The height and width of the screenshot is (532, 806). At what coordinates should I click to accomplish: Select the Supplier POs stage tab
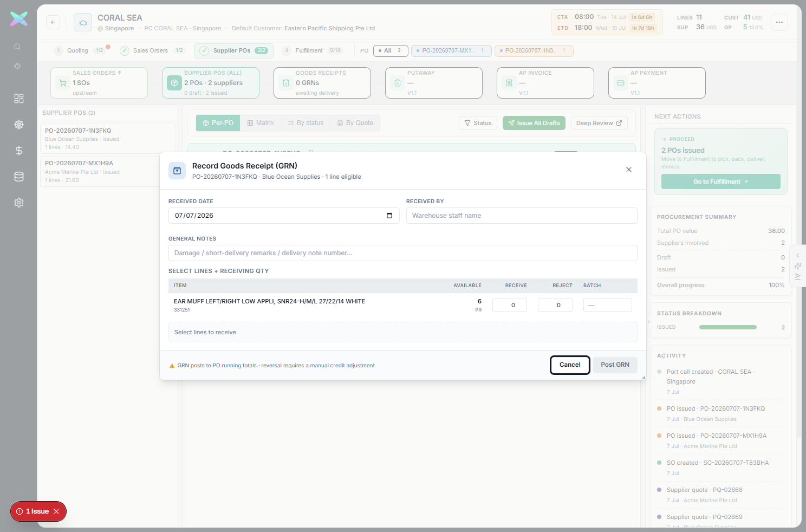233,50
